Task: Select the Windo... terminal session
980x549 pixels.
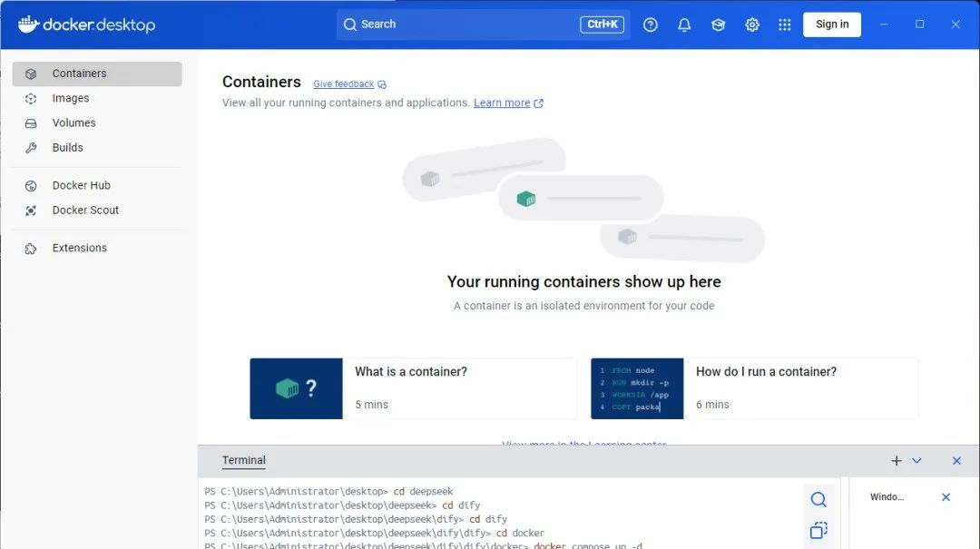Action: point(887,497)
